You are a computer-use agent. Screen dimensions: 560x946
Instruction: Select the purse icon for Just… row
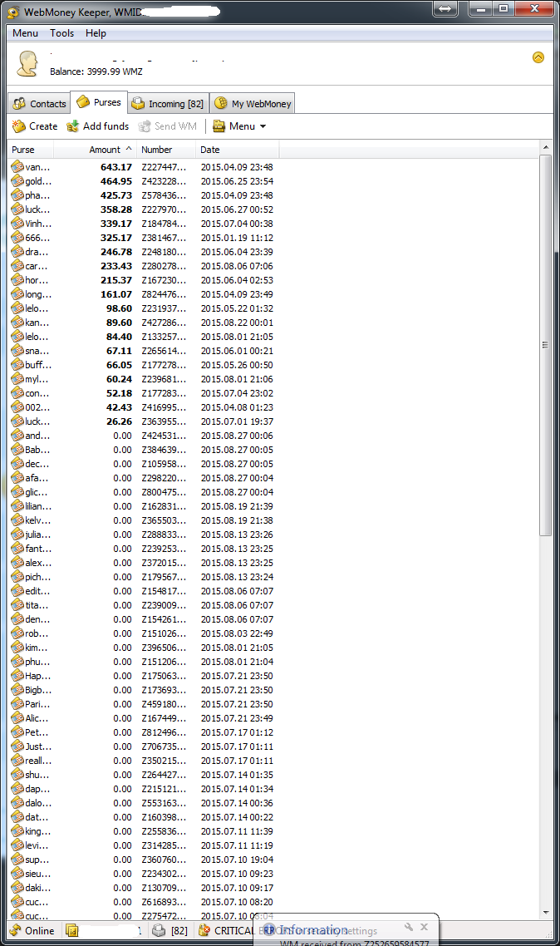[17, 746]
